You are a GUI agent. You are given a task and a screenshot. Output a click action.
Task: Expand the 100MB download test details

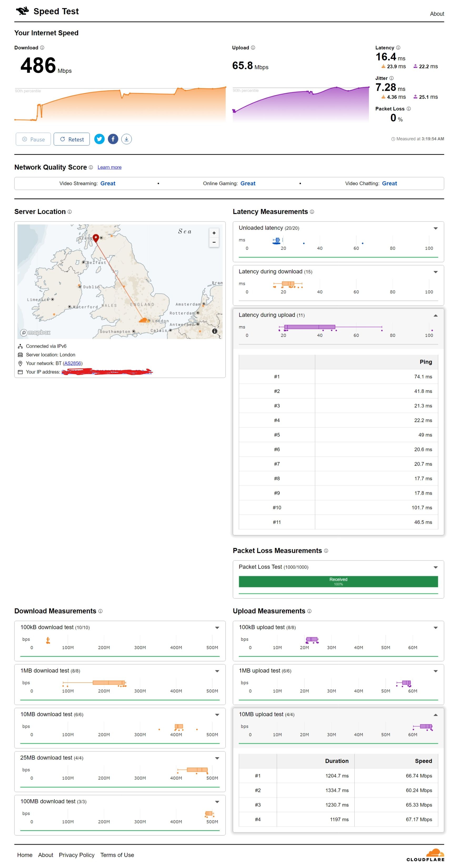click(217, 802)
